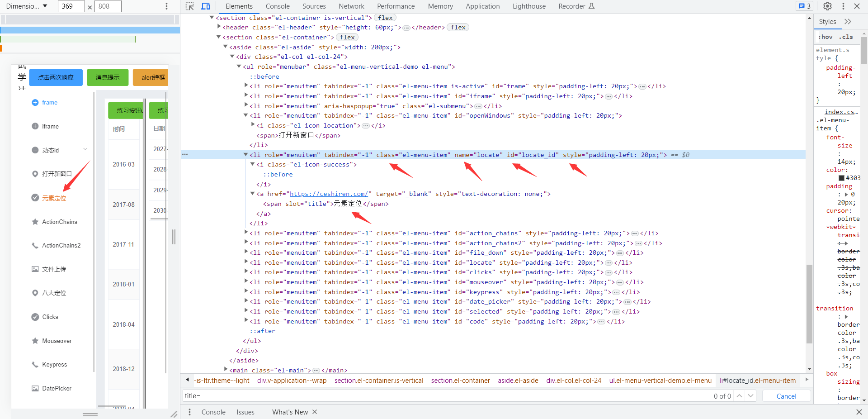Close the bottom drawer

[x=859, y=412]
